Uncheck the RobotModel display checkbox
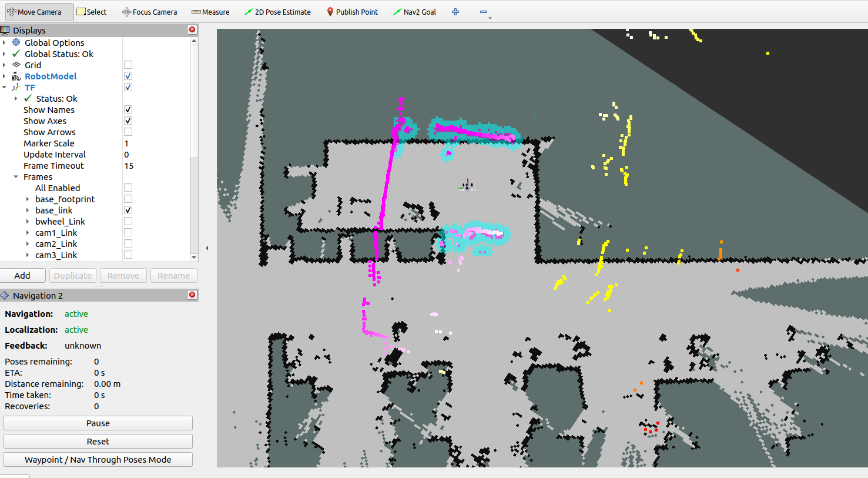 click(x=128, y=76)
